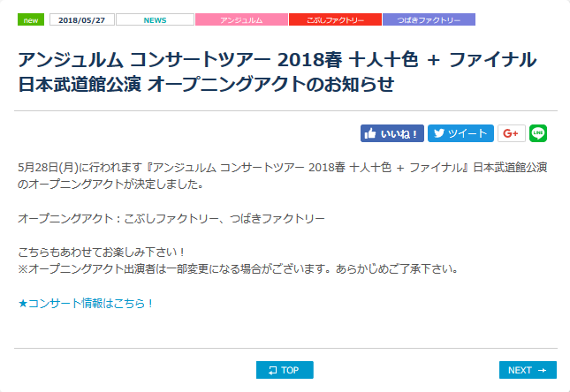This screenshot has height=392, width=570.
Task: Click the ※オープニングアクト出演者 notice line
Action: [238, 269]
